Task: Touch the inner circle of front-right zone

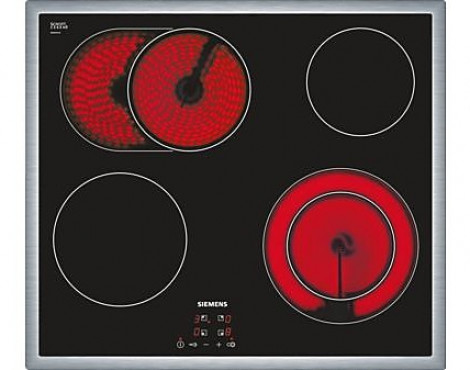Action: click(x=341, y=246)
